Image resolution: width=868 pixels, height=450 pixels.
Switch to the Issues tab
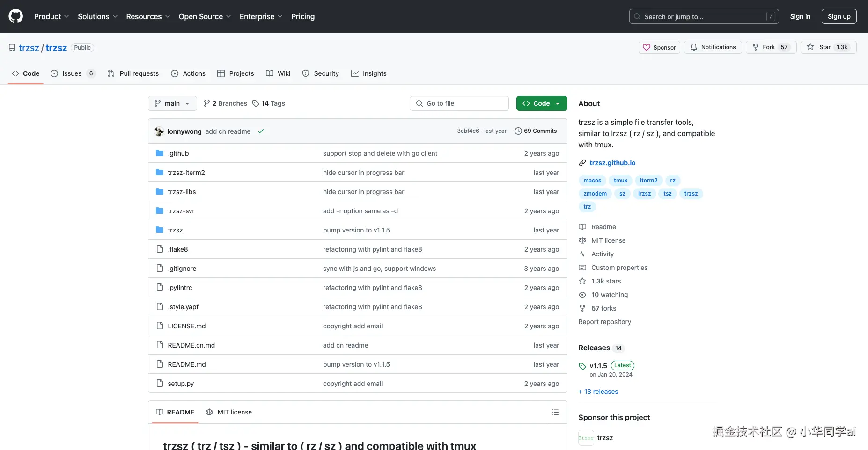click(x=73, y=73)
